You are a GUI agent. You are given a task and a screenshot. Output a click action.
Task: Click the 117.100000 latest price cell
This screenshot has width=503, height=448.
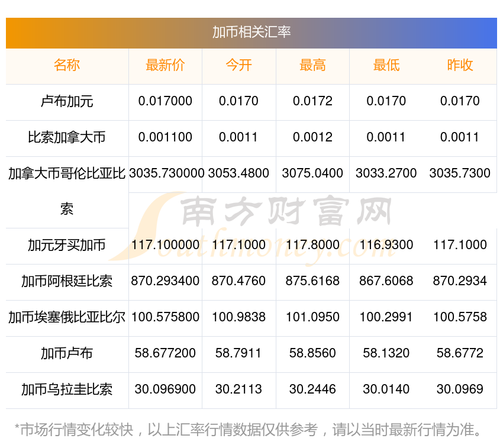click(x=165, y=245)
